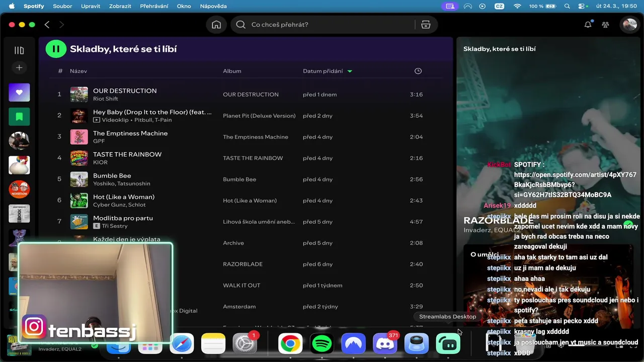
Task: Open Notes from the Dock
Action: coord(213,344)
